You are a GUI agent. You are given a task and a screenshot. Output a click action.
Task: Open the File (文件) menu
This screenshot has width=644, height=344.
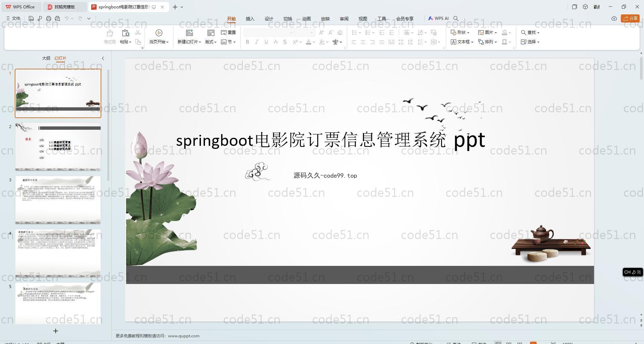click(x=13, y=18)
